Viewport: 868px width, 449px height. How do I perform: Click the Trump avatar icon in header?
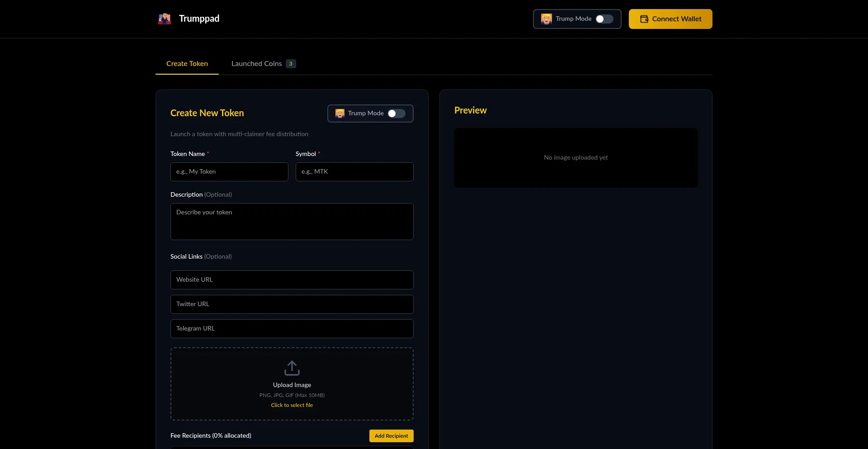pos(546,19)
